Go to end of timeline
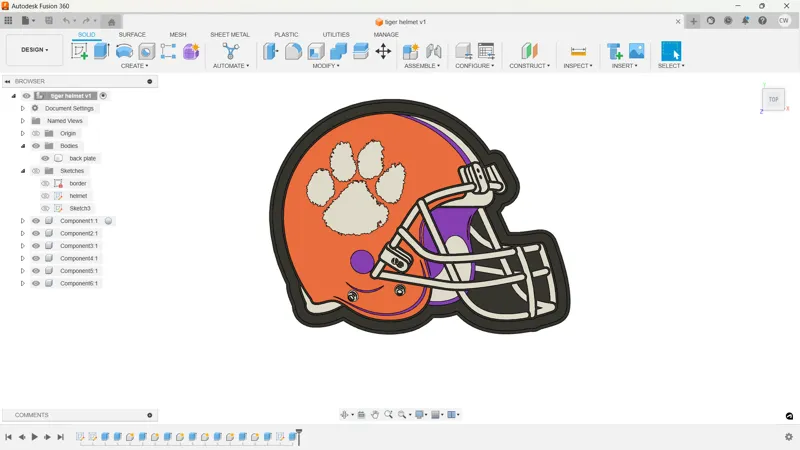800x450 pixels. pos(61,437)
